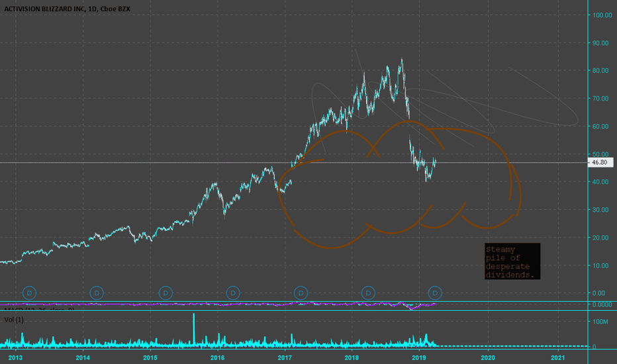Screen dimensions: 617x364
Task: Click the 'Steamy pile of desperate dividends' note
Action: pos(512,261)
